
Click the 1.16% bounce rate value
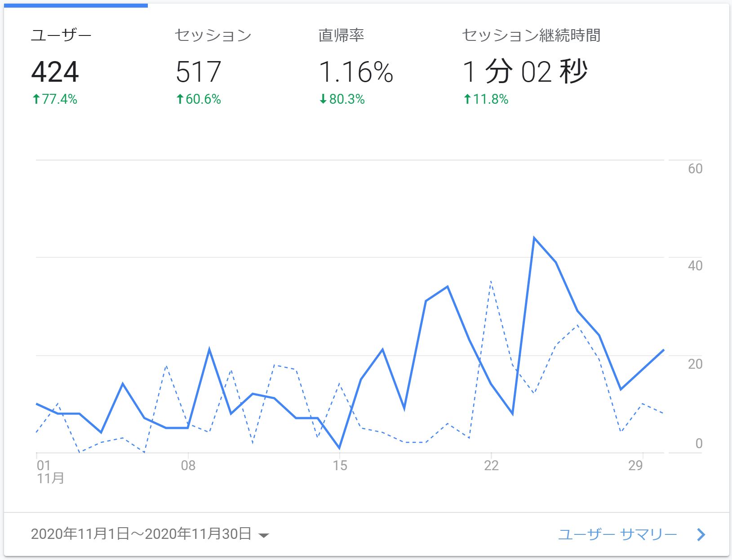pyautogui.click(x=356, y=72)
